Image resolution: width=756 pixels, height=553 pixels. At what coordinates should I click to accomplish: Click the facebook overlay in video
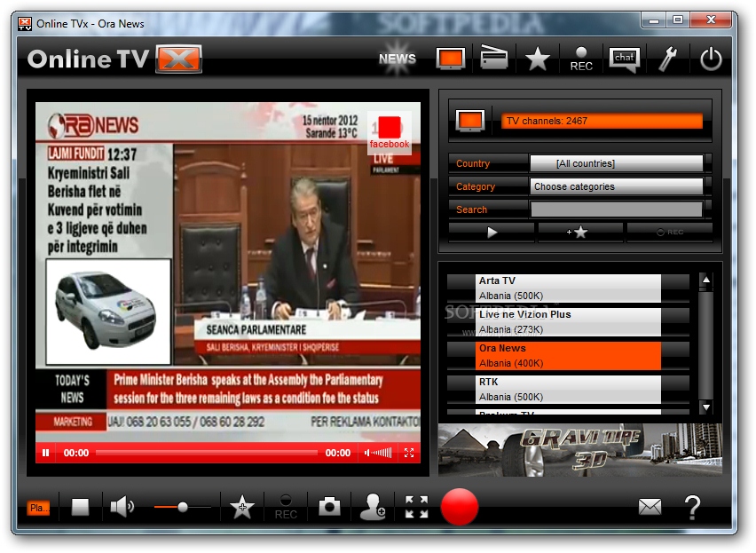(389, 133)
